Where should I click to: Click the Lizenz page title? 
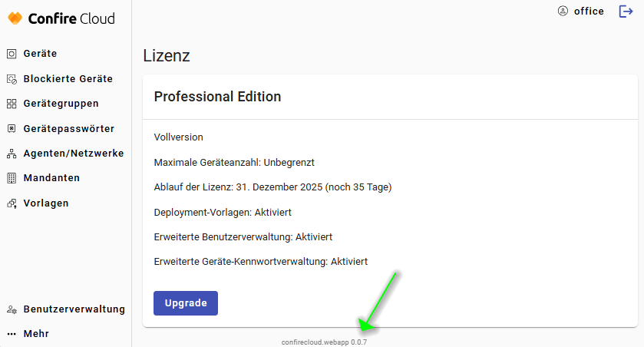pyautogui.click(x=167, y=56)
